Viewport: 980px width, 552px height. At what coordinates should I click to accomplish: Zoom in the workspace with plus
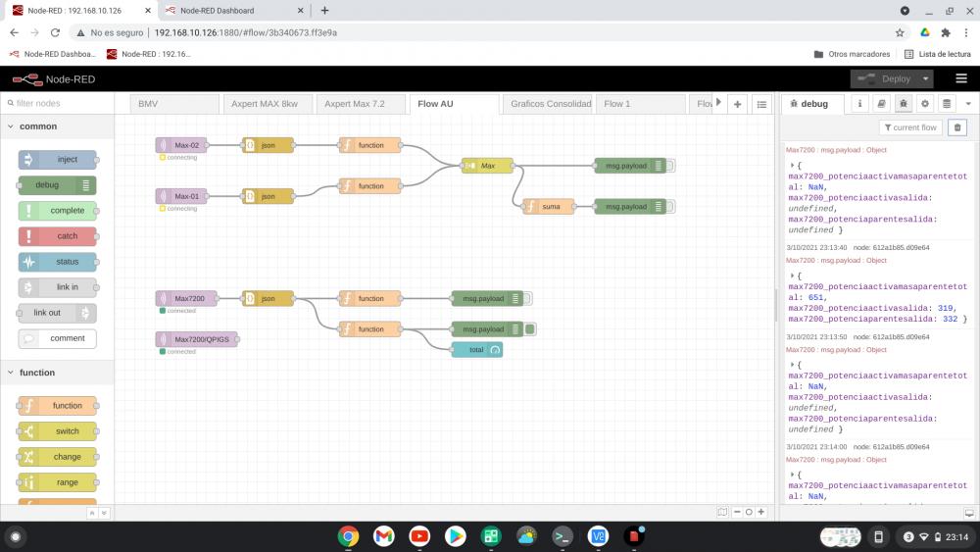(x=761, y=512)
